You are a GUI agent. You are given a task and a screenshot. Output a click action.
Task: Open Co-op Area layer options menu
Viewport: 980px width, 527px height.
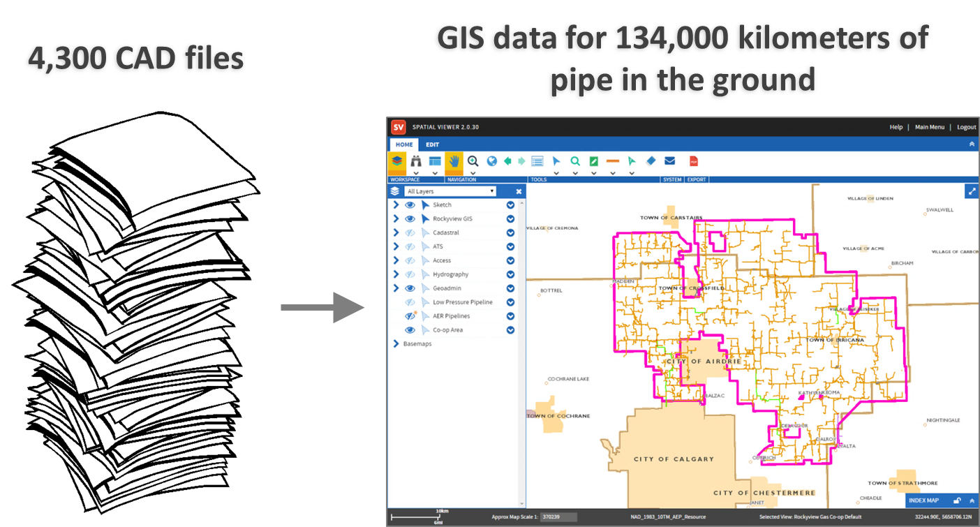coord(510,330)
